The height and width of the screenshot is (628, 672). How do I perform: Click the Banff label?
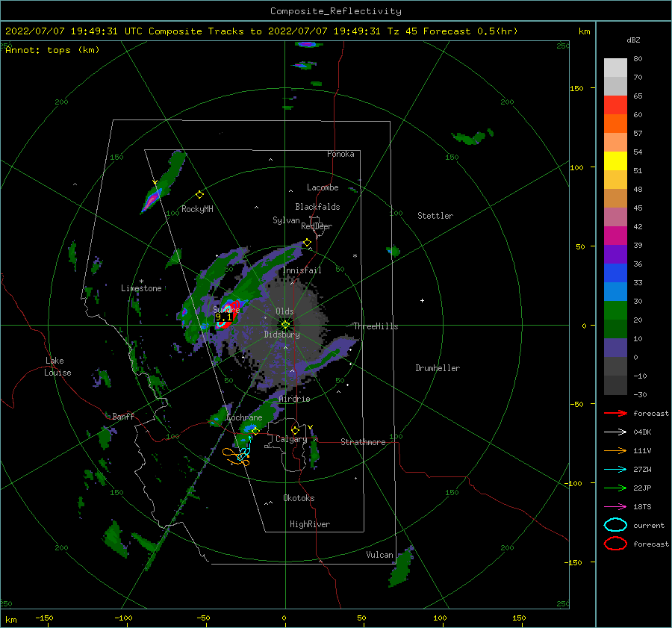pos(123,417)
